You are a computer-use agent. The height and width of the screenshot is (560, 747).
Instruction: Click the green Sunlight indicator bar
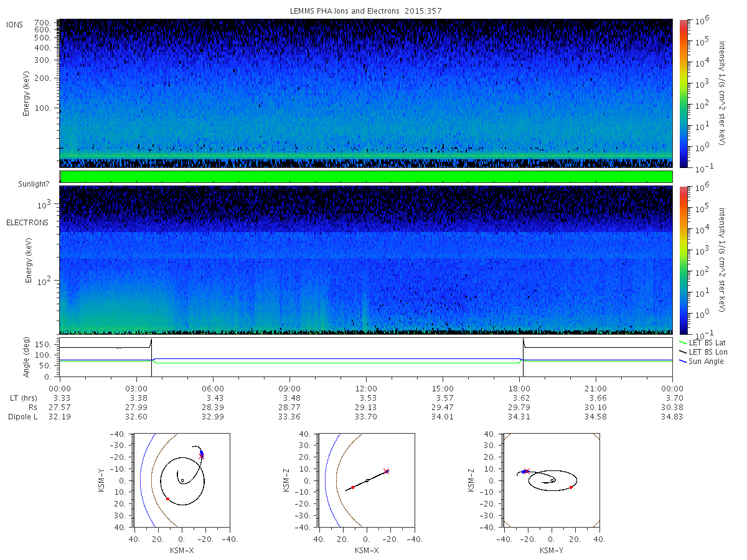pyautogui.click(x=366, y=177)
